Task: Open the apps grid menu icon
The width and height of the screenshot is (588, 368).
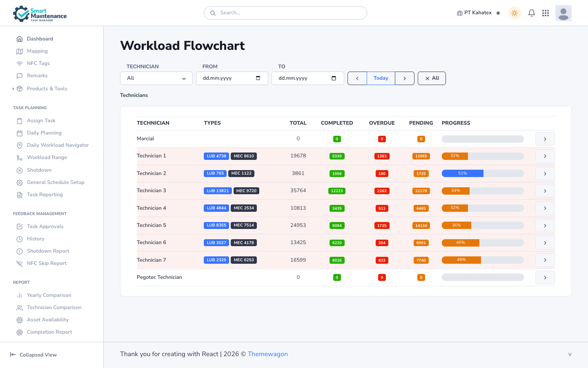Action: (546, 13)
